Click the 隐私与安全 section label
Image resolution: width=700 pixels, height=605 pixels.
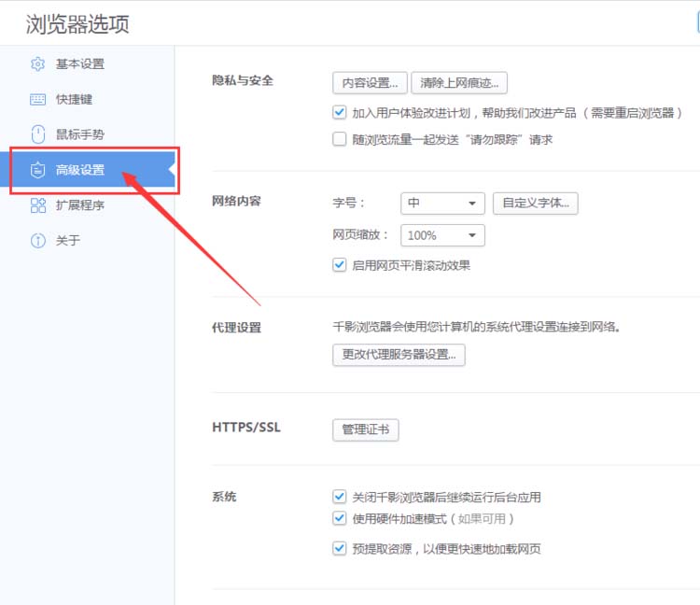click(x=243, y=81)
